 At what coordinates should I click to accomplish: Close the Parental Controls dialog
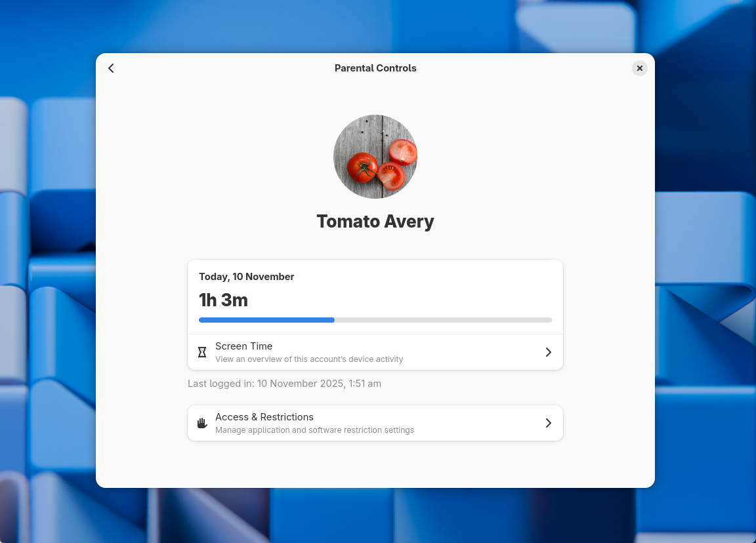(x=639, y=68)
